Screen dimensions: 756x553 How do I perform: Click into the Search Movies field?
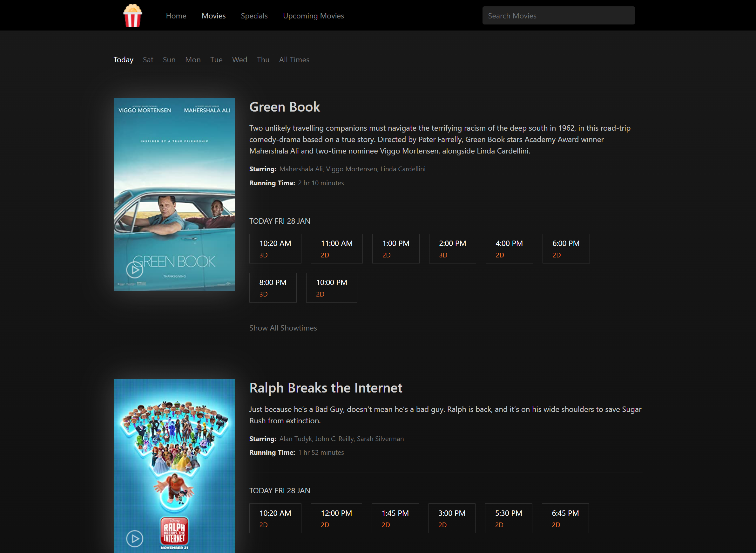coord(558,16)
